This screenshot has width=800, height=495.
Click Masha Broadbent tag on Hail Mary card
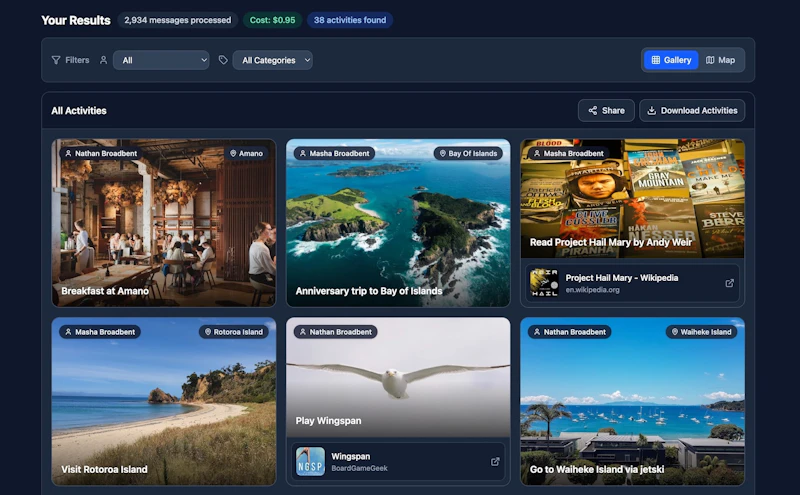click(569, 153)
